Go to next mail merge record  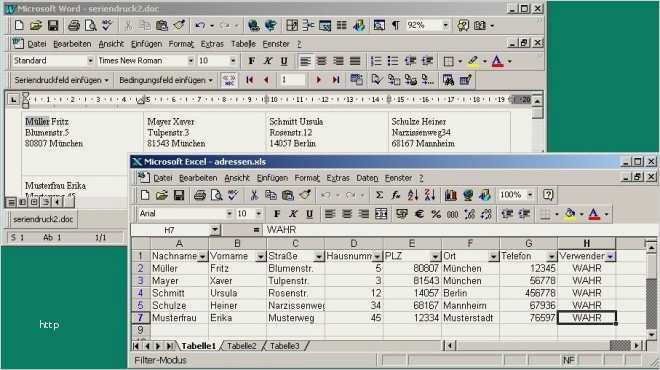(x=319, y=80)
